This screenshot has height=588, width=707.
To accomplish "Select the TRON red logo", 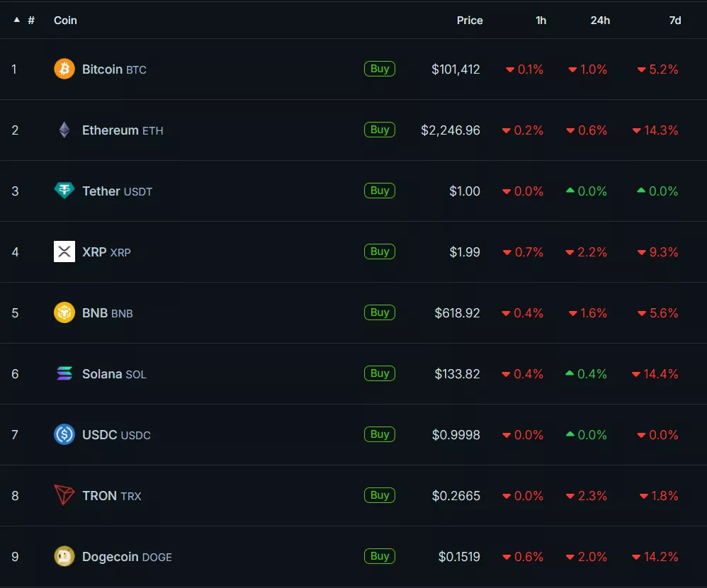I will [x=64, y=495].
